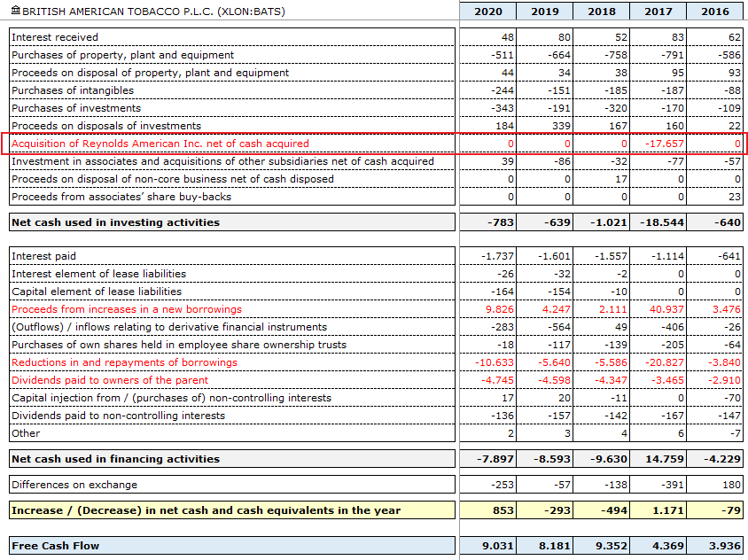Click Proceeds from associates' share buy-backs label
This screenshot has height=560, width=748.
click(x=121, y=197)
